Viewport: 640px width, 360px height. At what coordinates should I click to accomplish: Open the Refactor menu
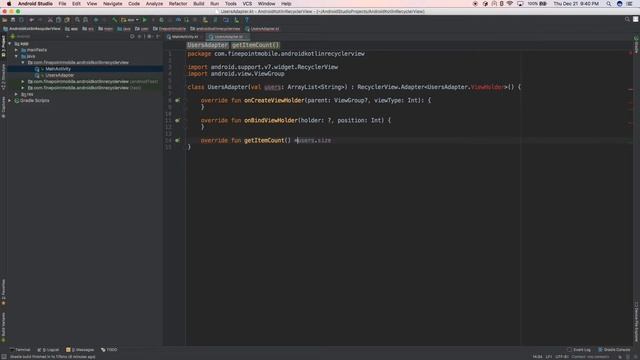178,4
